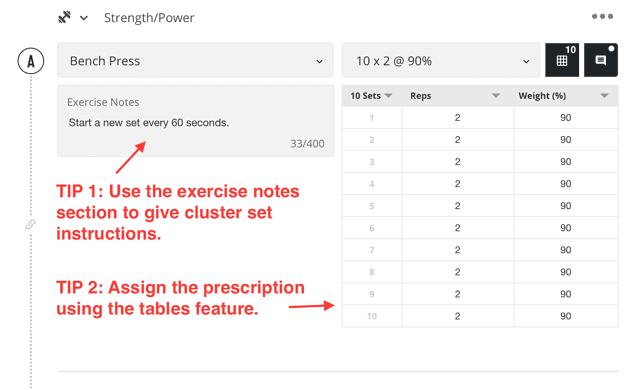Toggle the tables grid icon button

click(562, 60)
